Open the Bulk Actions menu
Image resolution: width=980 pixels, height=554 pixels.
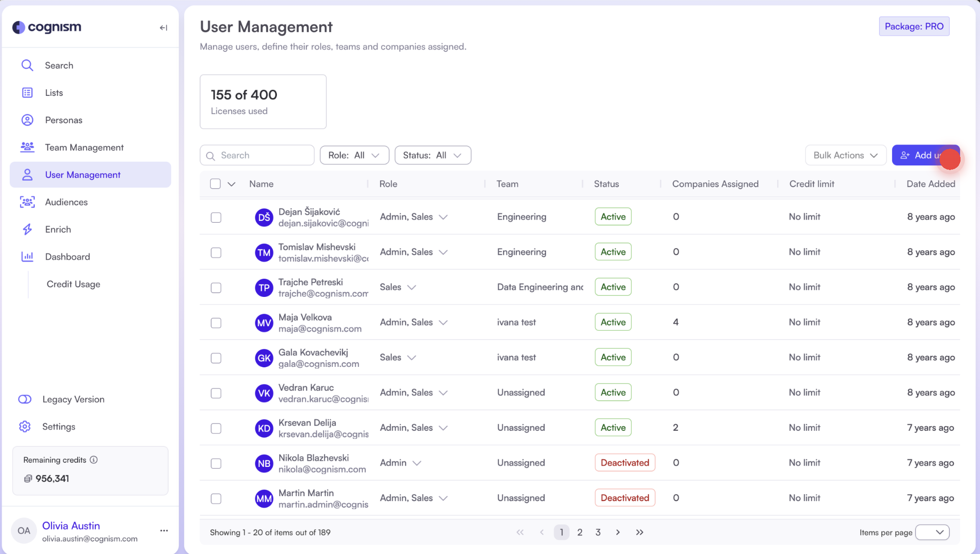pyautogui.click(x=845, y=155)
